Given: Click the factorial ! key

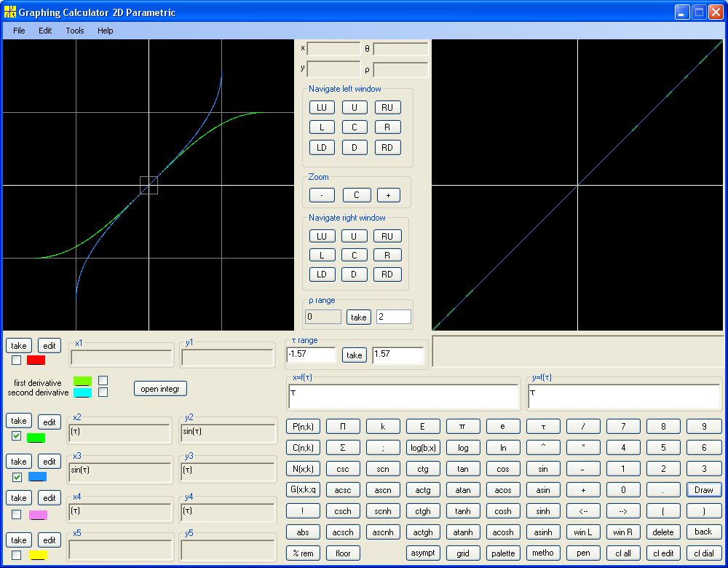Looking at the screenshot, I should click(x=303, y=511).
